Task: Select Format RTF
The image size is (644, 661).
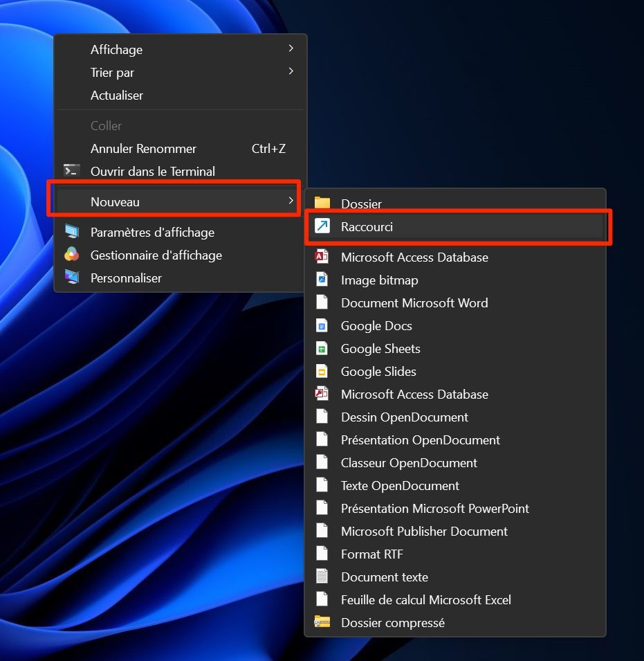Action: click(455, 554)
